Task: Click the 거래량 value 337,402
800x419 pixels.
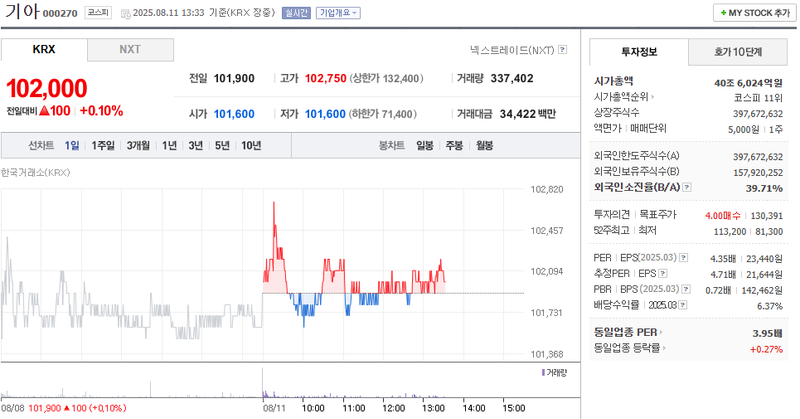Action: click(512, 79)
